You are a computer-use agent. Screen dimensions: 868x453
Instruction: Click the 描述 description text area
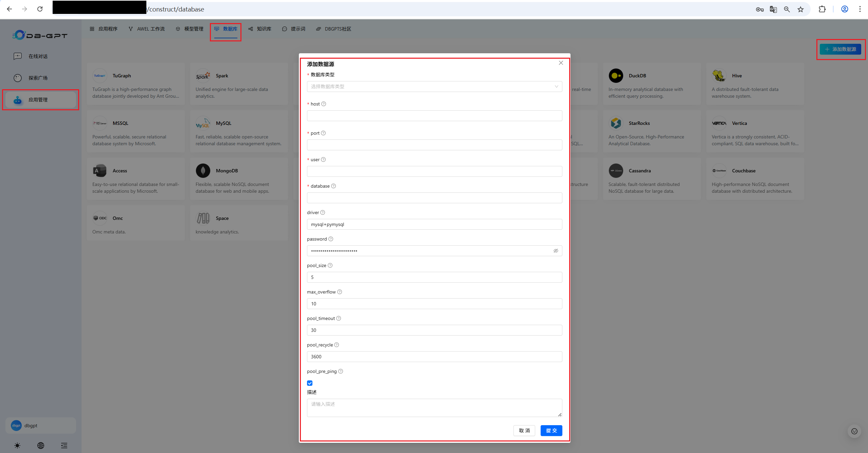tap(434, 408)
